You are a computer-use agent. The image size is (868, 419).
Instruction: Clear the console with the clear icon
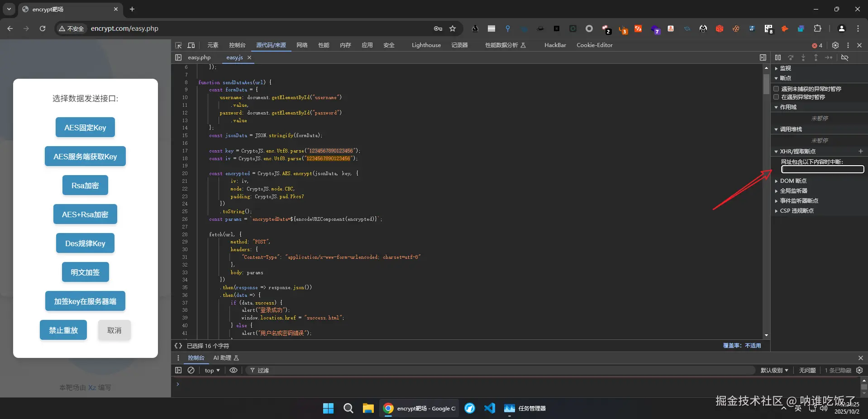191,370
